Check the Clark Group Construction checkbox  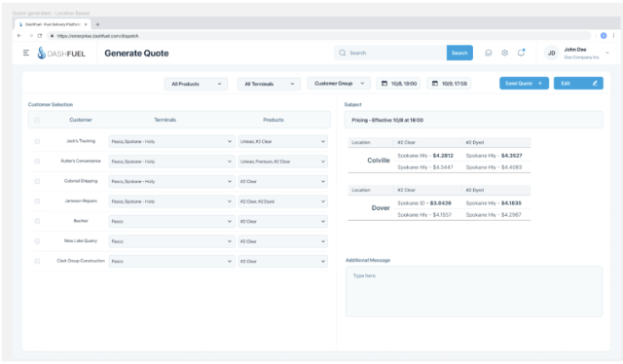coord(37,261)
